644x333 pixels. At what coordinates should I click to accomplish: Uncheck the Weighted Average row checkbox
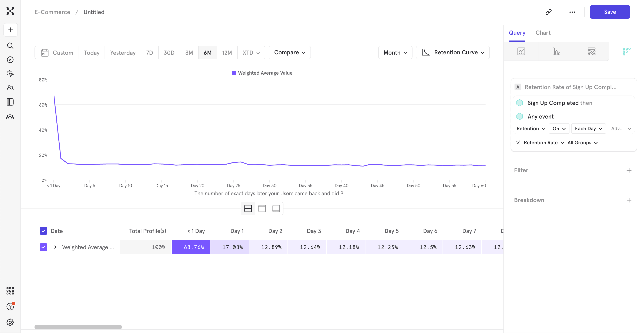coord(43,247)
